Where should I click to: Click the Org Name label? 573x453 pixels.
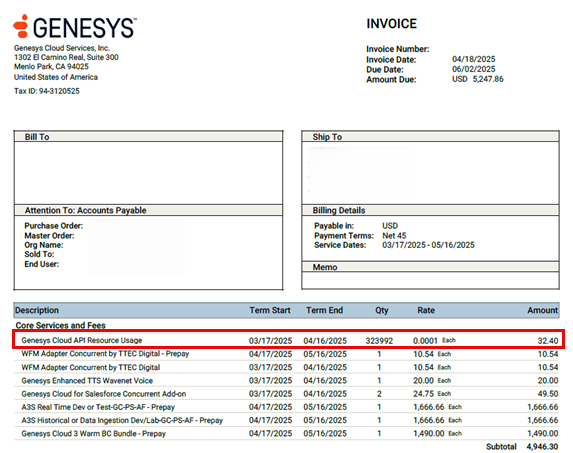44,245
